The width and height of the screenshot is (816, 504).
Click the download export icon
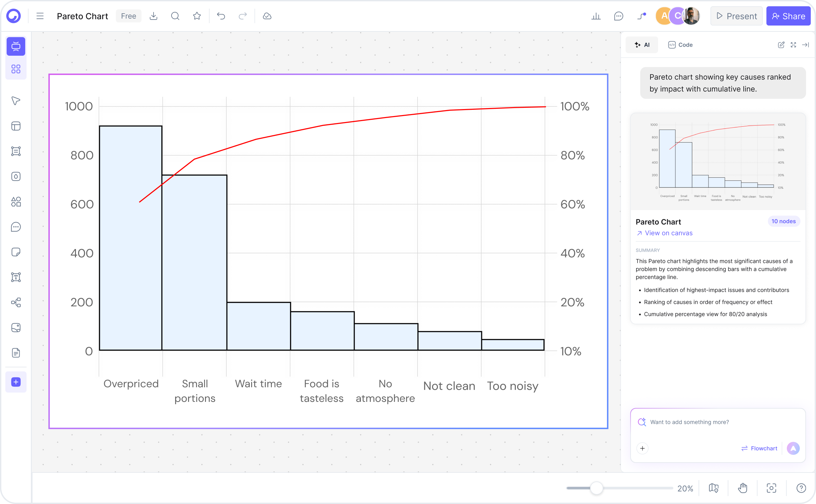tap(153, 16)
